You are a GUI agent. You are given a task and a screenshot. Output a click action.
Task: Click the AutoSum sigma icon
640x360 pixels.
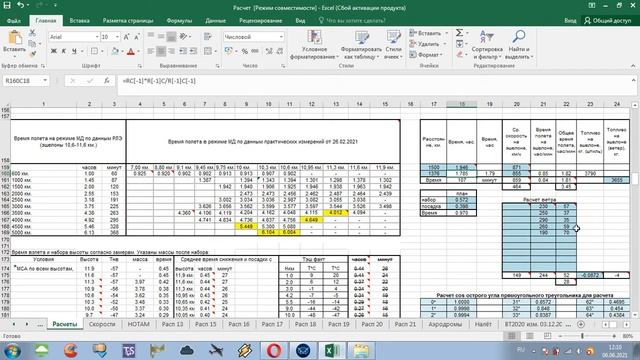pyautogui.click(x=460, y=33)
